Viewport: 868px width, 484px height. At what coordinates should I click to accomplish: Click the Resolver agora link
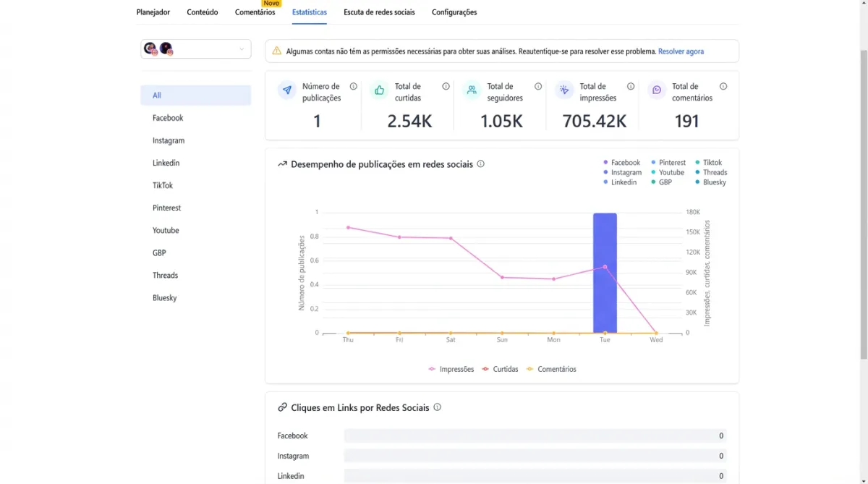(x=681, y=51)
